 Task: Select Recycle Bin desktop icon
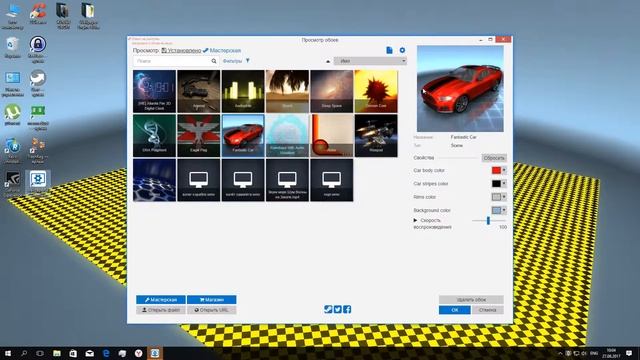click(13, 48)
